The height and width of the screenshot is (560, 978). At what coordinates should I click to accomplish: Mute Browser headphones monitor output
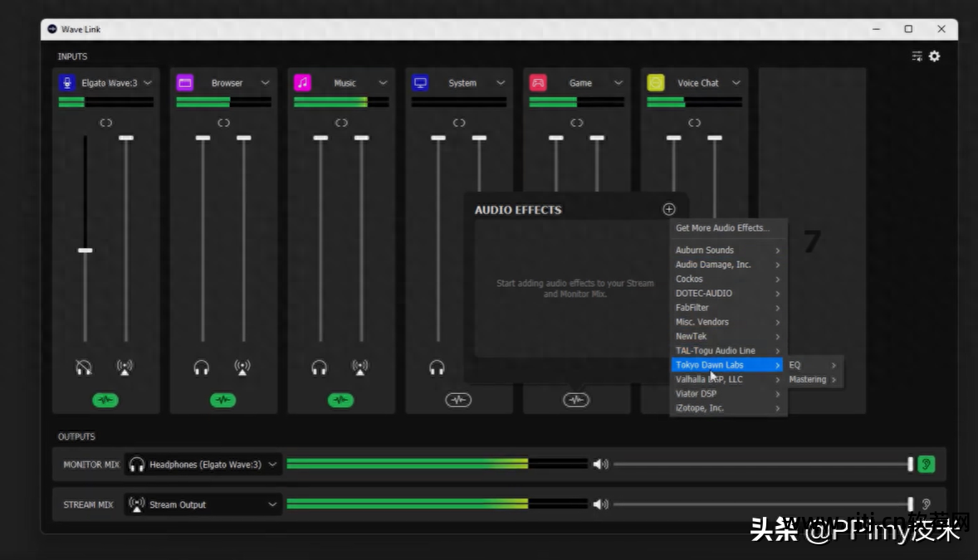click(202, 368)
